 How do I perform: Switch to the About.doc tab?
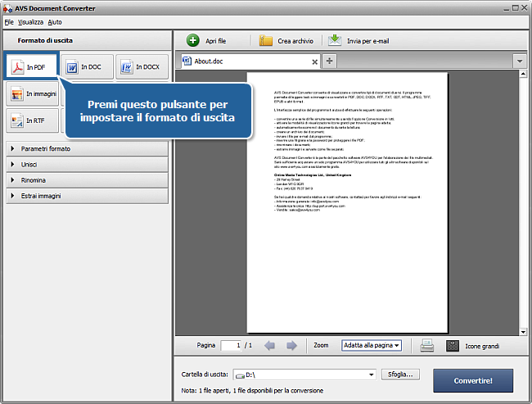point(250,61)
